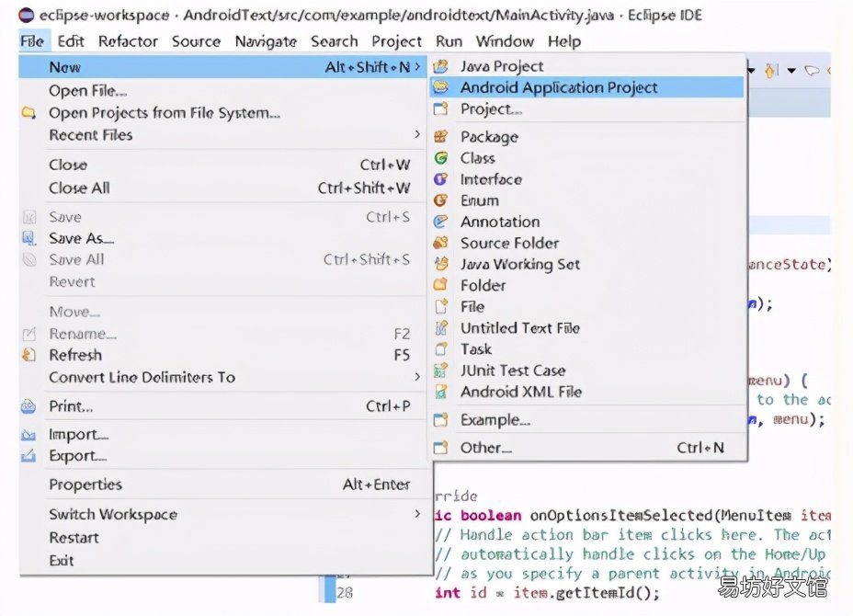Choose the Annotation icon in the submenu
Viewport: 853px width, 616px height.
tap(440, 222)
